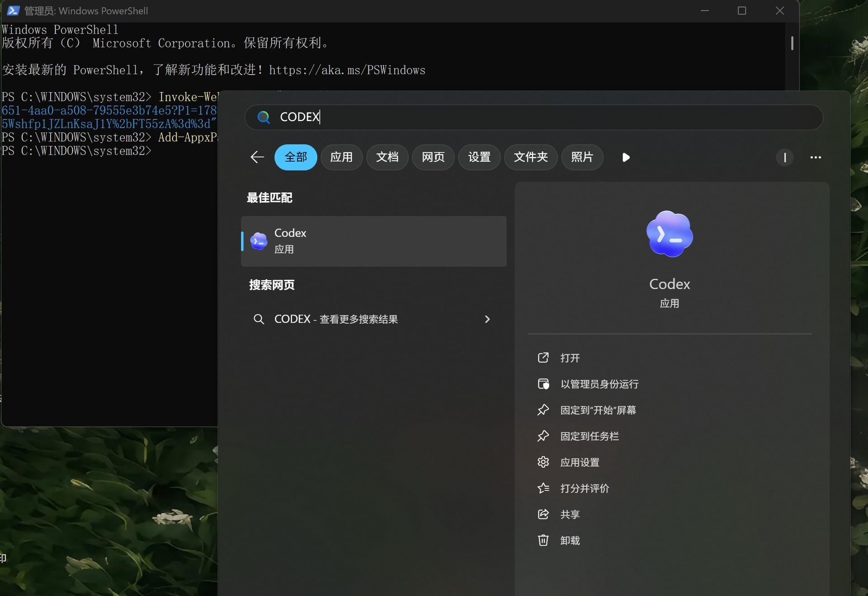Click the pin icon beside 固定到任务栏

[543, 436]
